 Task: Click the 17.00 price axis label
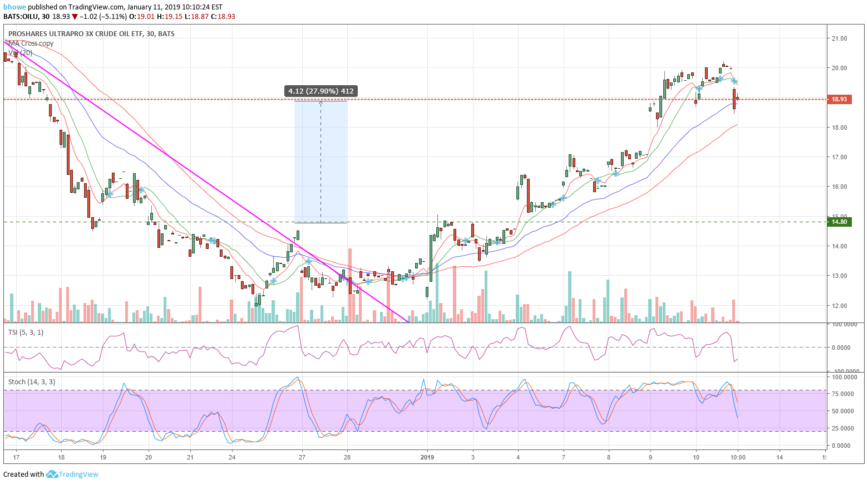839,157
